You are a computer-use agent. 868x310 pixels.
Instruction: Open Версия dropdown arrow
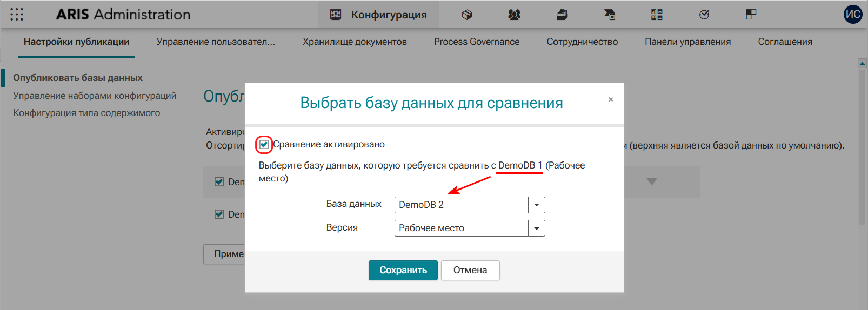pyautogui.click(x=537, y=228)
